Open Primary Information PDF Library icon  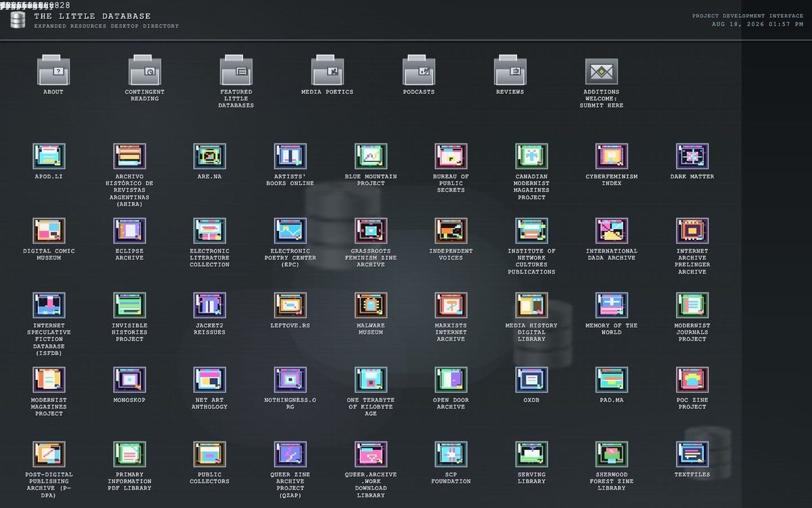(129, 454)
